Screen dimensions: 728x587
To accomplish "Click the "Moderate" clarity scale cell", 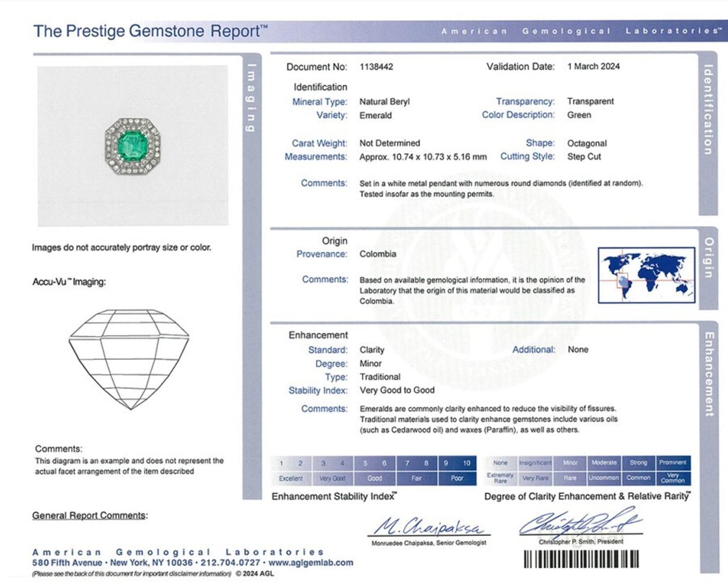I will click(x=604, y=463).
